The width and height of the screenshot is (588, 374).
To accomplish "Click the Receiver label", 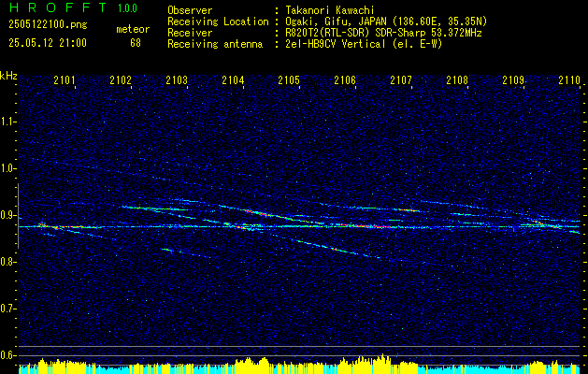I will pos(190,33).
